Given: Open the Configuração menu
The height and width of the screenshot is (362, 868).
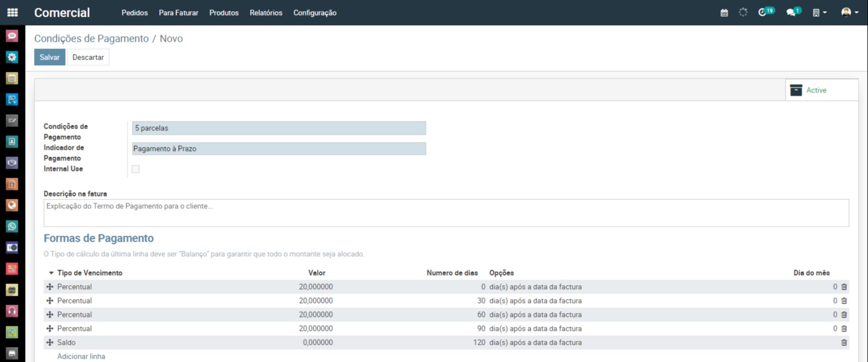Looking at the screenshot, I should tap(315, 13).
